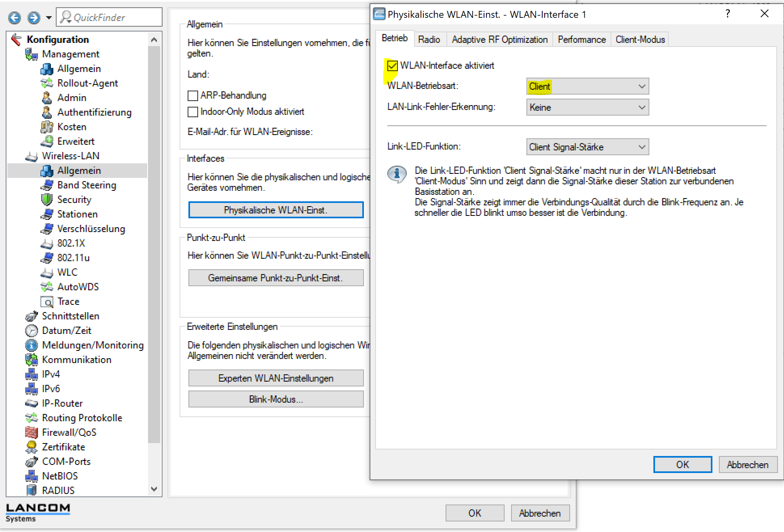The width and height of the screenshot is (784, 532).
Task: Click Experten WLAN-Einstellungen button
Action: point(276,378)
